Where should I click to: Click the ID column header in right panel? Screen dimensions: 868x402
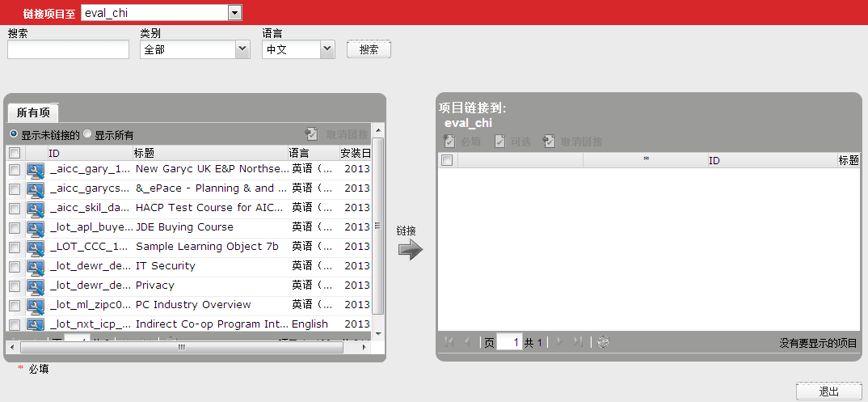[773, 161]
